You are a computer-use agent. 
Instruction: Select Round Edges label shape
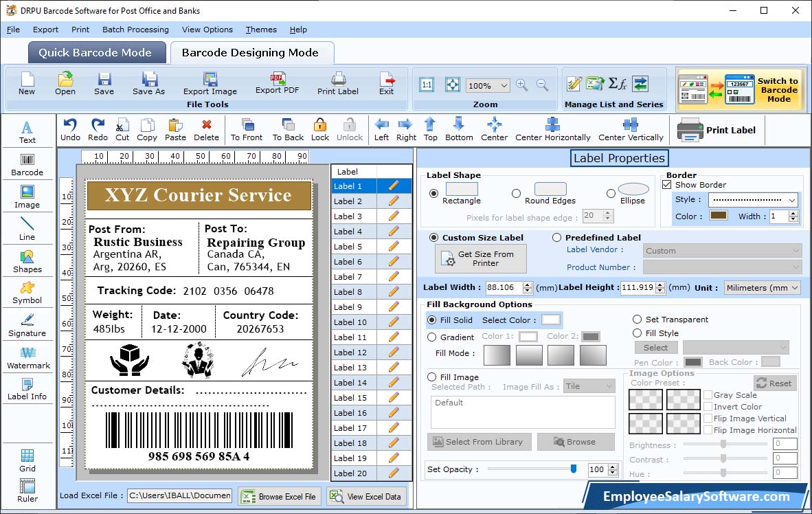(x=516, y=193)
